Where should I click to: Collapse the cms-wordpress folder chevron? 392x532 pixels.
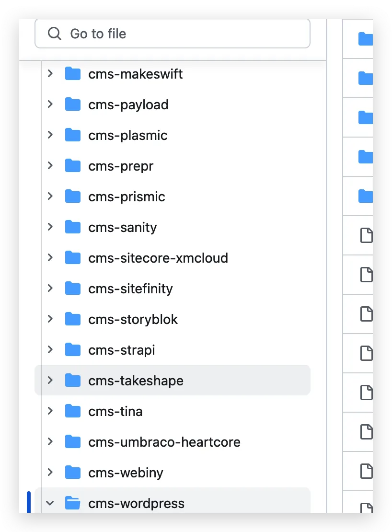pyautogui.click(x=50, y=503)
